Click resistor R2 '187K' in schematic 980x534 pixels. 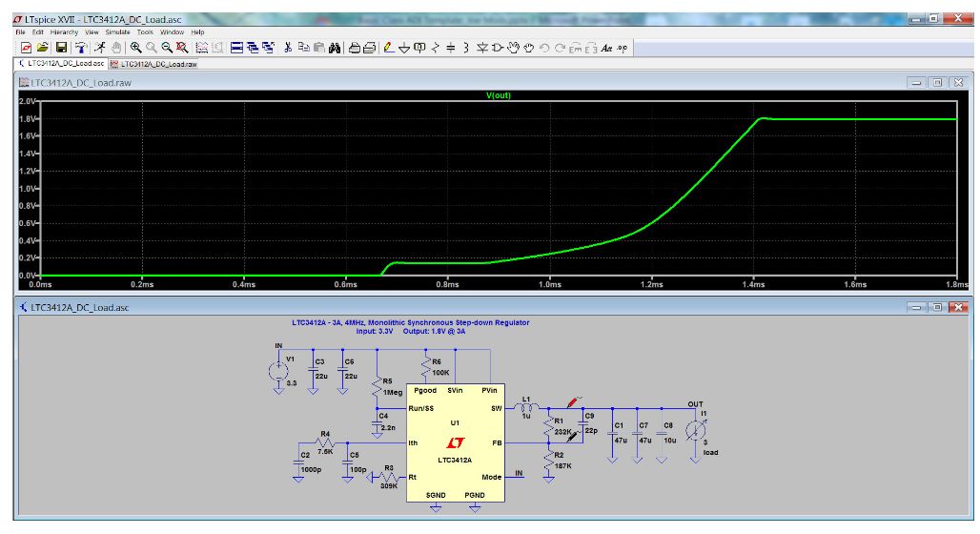tap(550, 461)
